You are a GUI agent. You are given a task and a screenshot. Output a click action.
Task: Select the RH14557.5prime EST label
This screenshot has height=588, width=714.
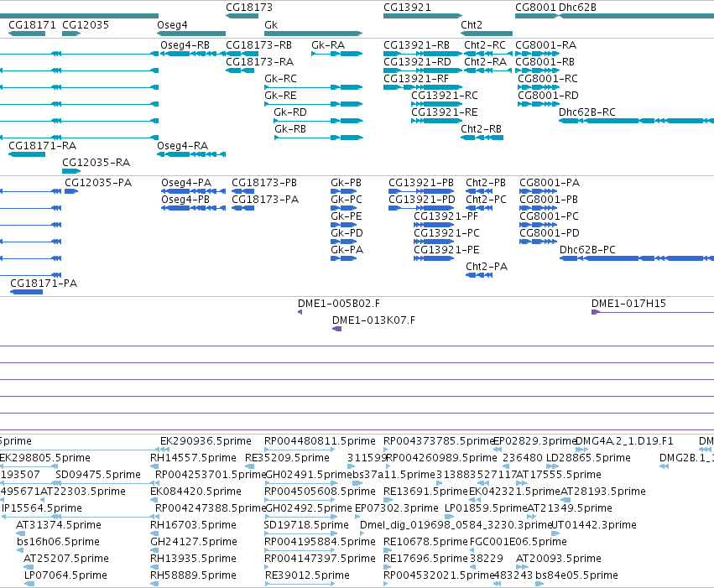click(193, 458)
